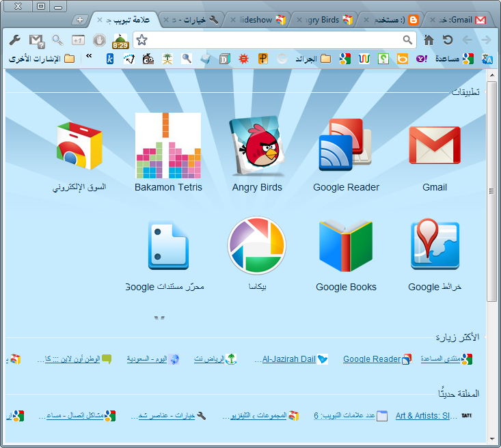Collapse the المغلقة حديثًا section
This screenshot has height=448, width=501.
tap(459, 393)
